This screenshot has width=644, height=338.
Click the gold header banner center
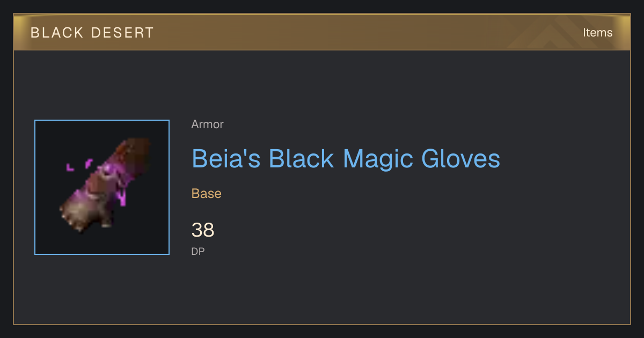[322, 32]
